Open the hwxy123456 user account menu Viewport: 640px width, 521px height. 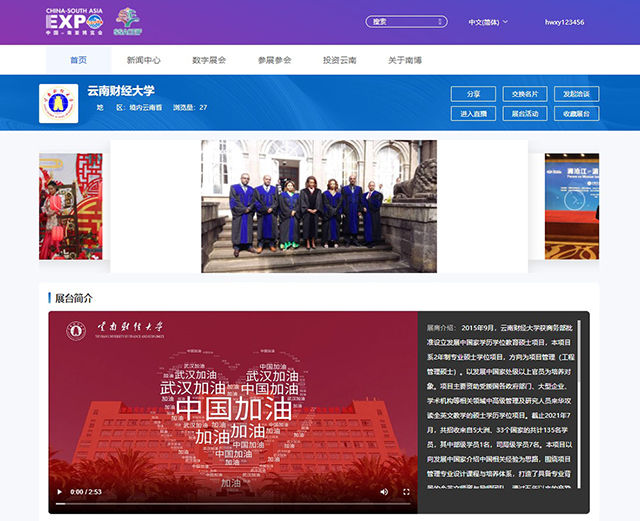(x=564, y=21)
